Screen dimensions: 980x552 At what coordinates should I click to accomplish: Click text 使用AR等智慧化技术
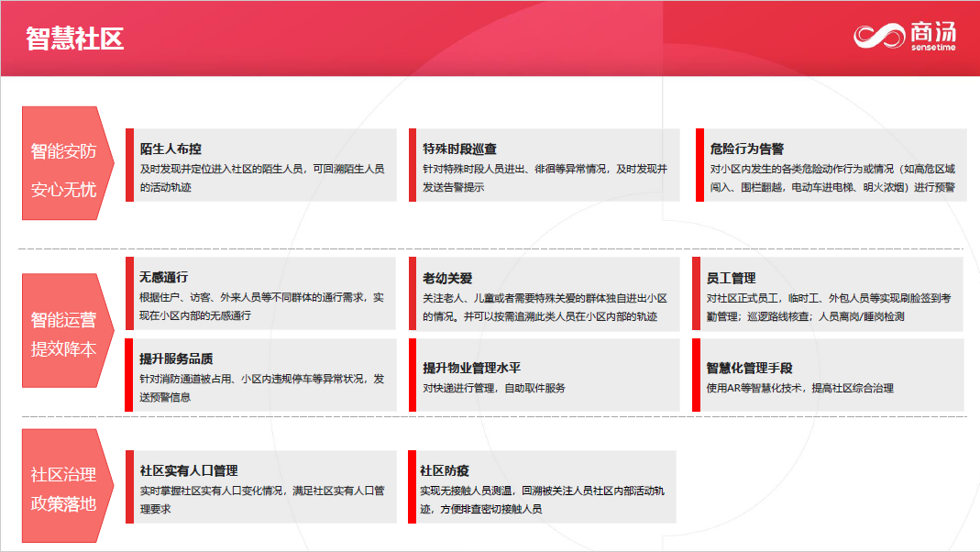pos(800,388)
